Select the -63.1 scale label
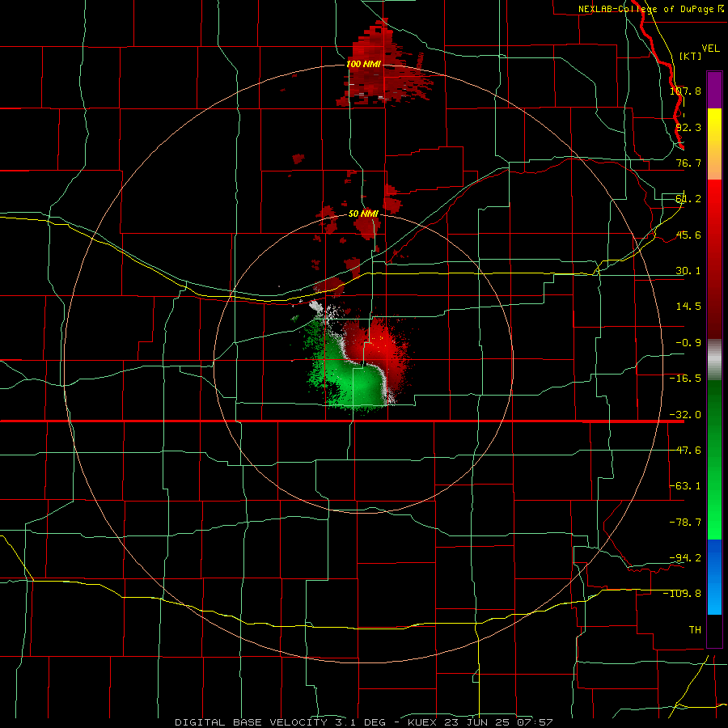 click(685, 486)
